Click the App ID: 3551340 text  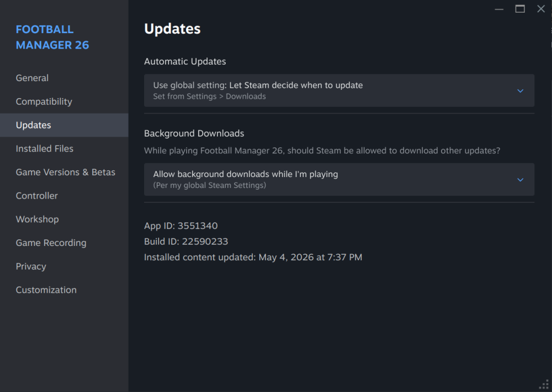pos(181,225)
